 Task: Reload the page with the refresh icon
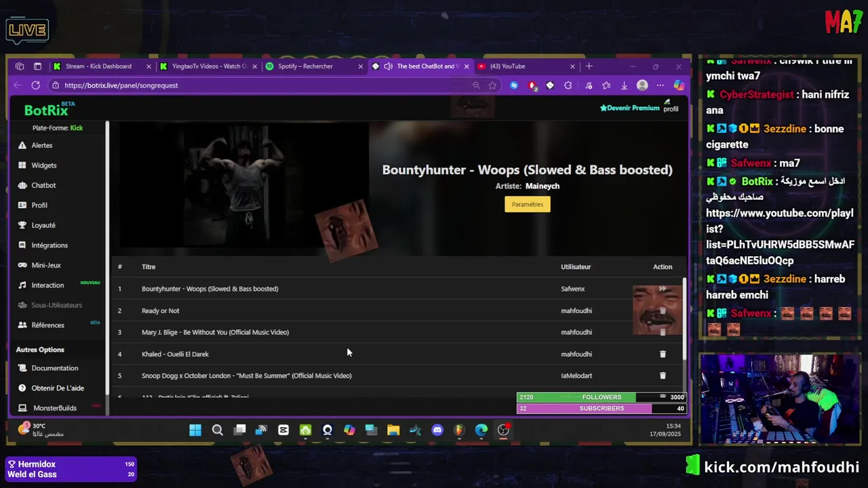coord(35,85)
